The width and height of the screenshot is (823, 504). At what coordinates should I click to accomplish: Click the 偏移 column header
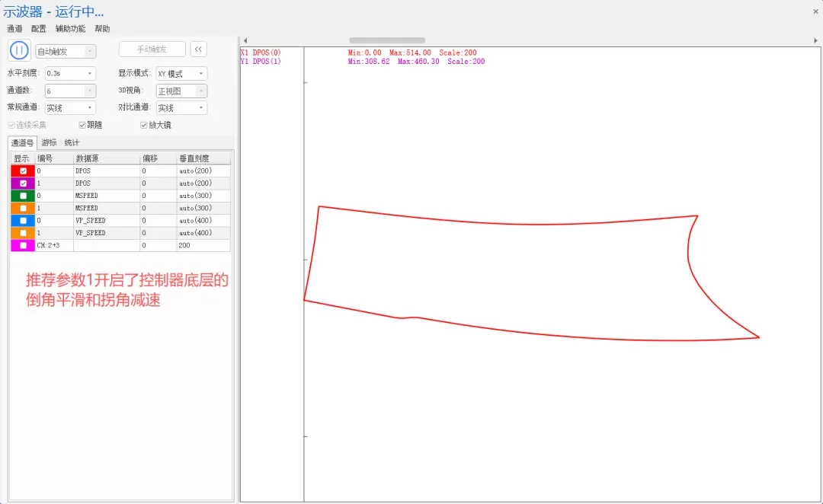pos(158,158)
